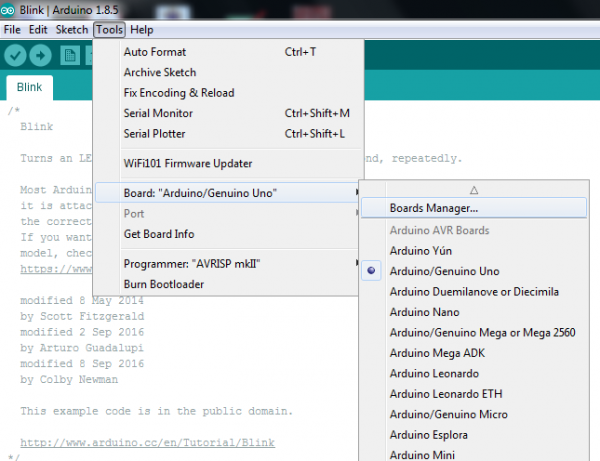Click the scroll-up triangle in boards list

point(474,190)
